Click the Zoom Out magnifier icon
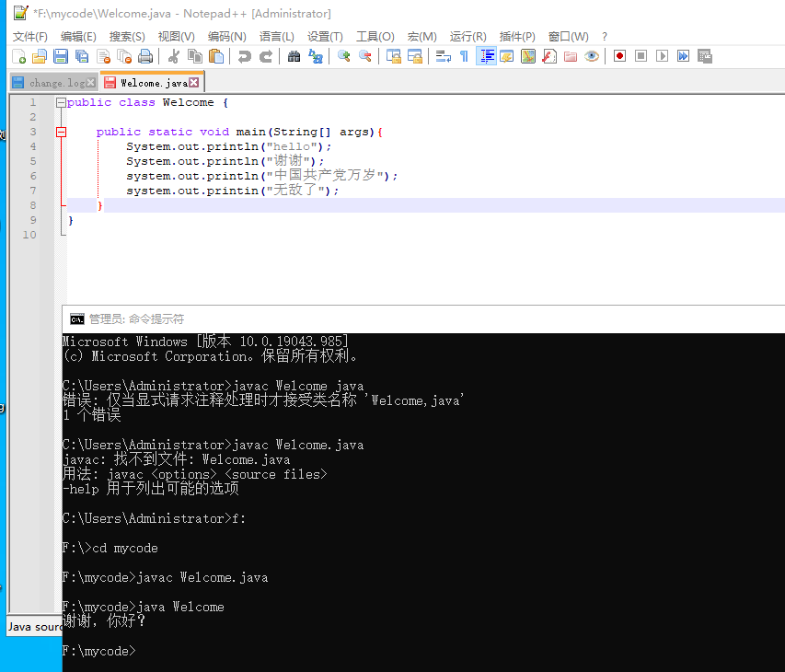 [365, 56]
